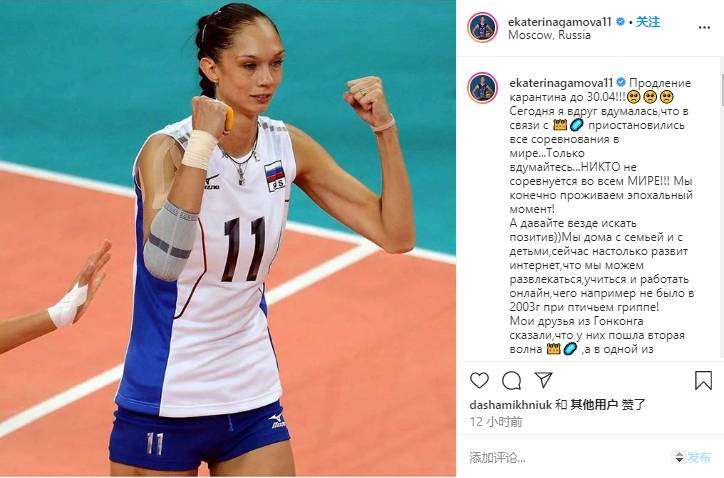Click the volleyball player photo
Viewport: 724px width, 478px height.
(x=228, y=238)
